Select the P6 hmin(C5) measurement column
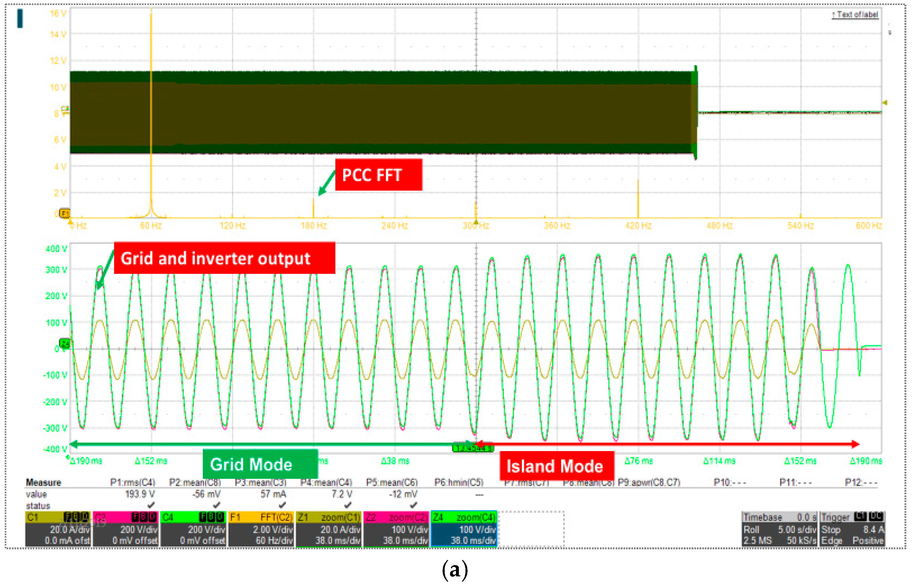Screen dimensions: 912x588 (x=459, y=482)
